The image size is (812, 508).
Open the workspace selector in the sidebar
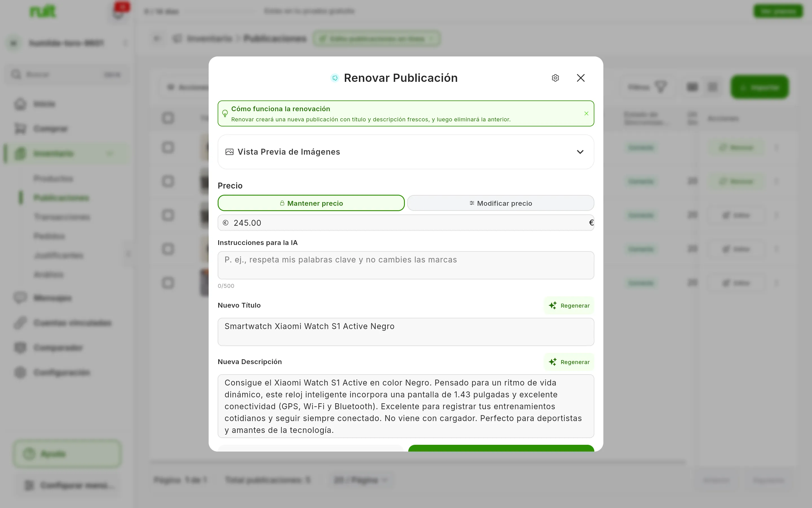[67, 43]
